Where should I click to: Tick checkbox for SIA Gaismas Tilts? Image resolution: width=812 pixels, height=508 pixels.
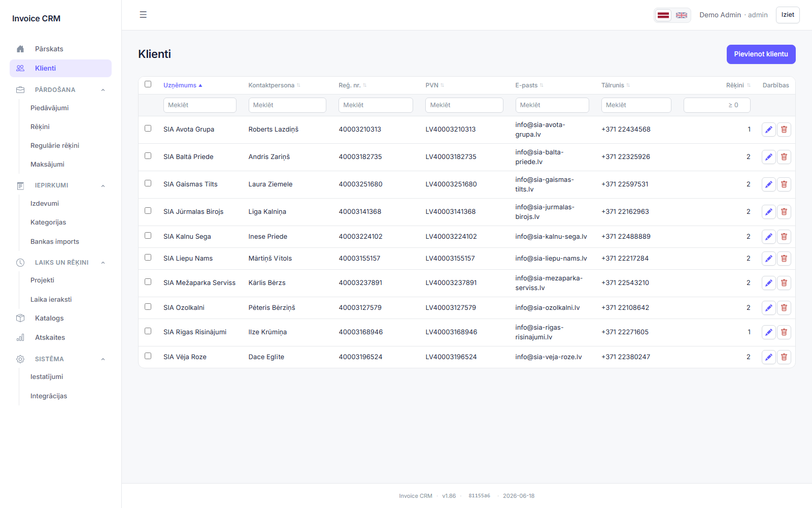[x=148, y=183]
